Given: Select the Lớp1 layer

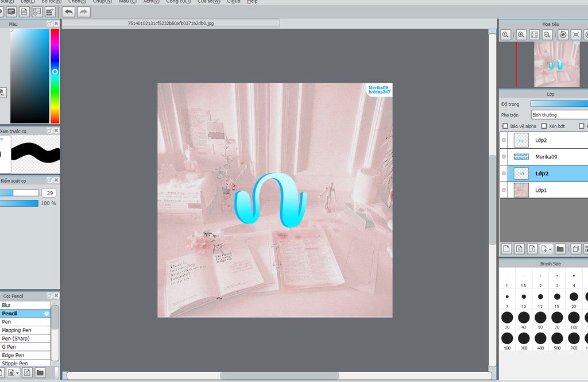Looking at the screenshot, I should pyautogui.click(x=548, y=190).
